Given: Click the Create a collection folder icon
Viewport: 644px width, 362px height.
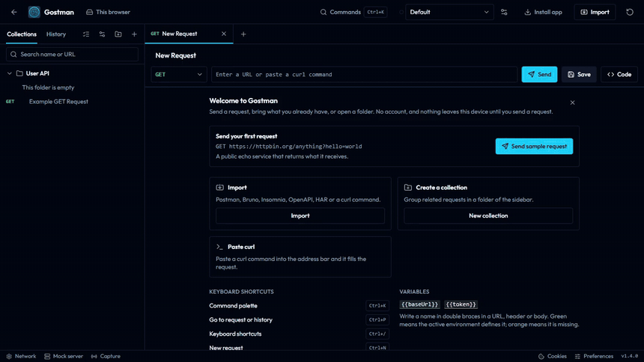Looking at the screenshot, I should pos(408,187).
